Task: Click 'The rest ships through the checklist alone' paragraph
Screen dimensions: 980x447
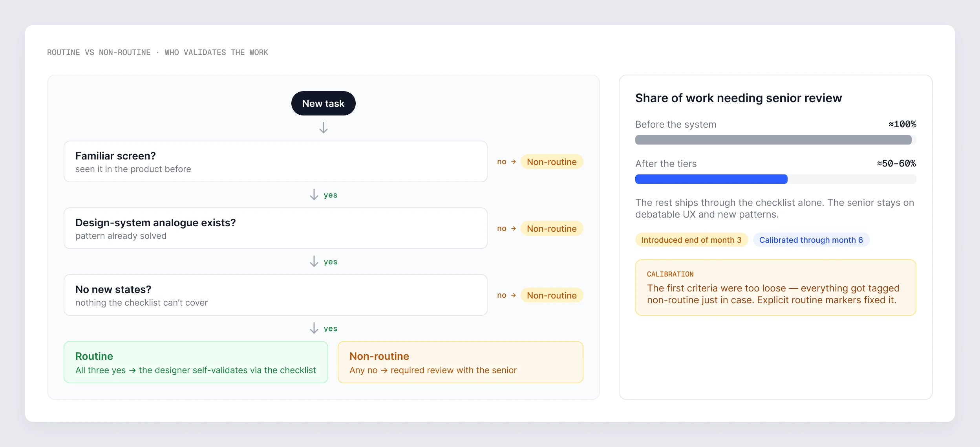Action: pos(775,209)
